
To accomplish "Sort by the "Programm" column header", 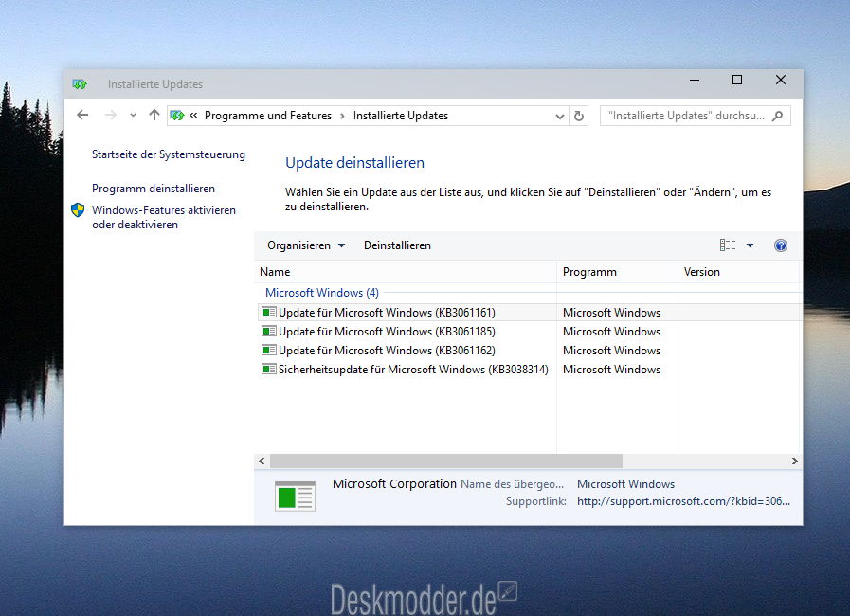I will (617, 272).
